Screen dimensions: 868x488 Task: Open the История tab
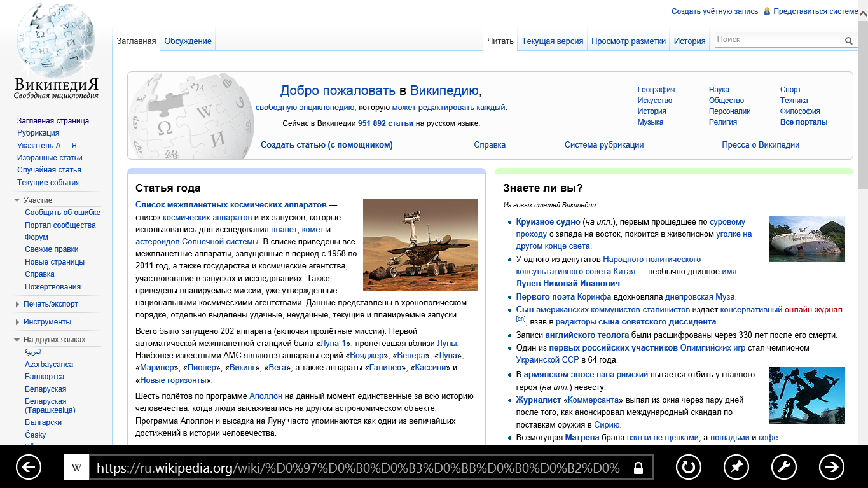pos(689,41)
